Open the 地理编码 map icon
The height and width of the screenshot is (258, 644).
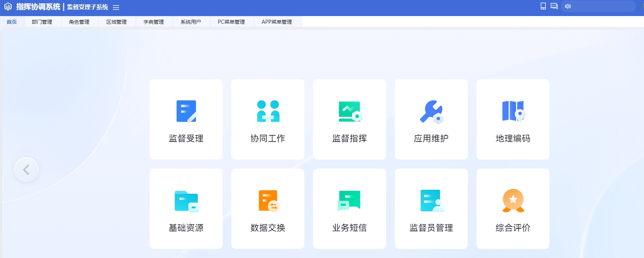coord(513,111)
